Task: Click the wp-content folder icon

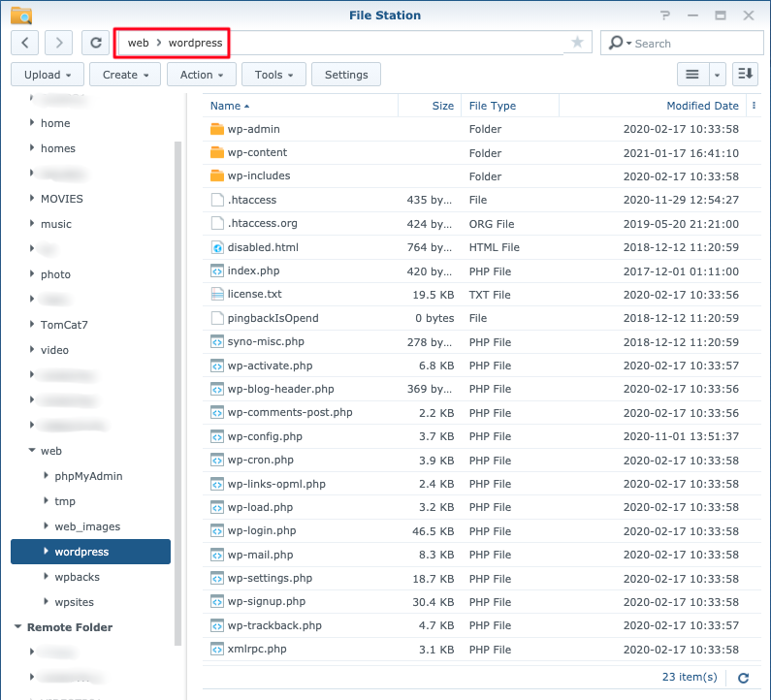Action: (217, 152)
